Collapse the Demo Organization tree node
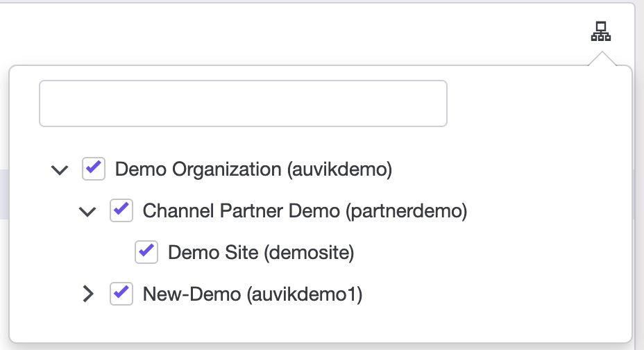Viewport: 644px width, 350px height. tap(60, 169)
